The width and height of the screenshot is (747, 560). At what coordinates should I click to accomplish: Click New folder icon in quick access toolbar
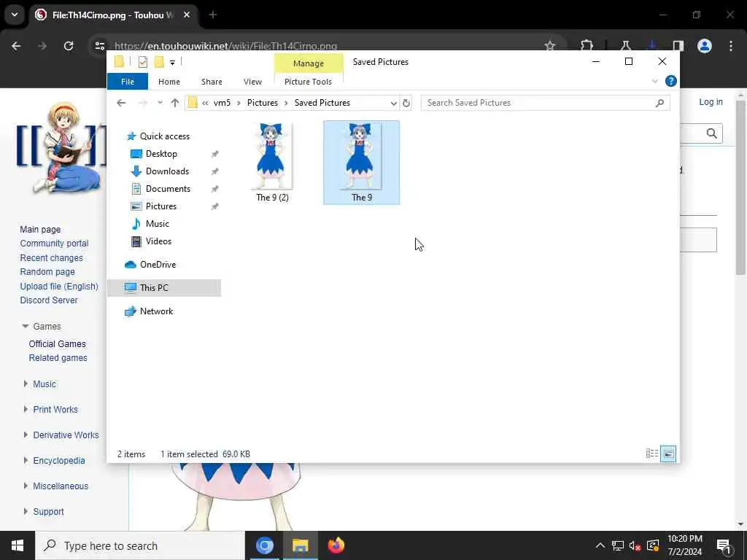pyautogui.click(x=159, y=62)
